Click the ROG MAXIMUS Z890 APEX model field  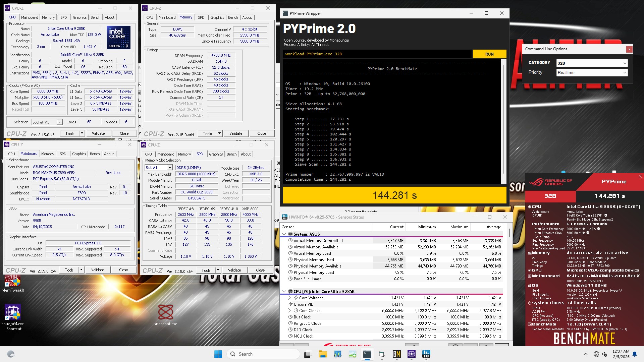point(63,173)
